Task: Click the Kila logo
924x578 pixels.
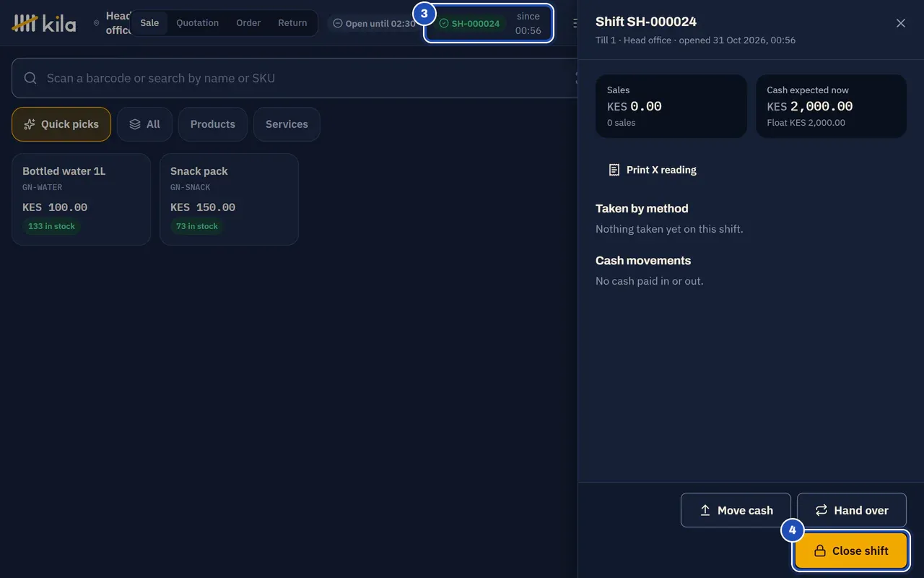Action: click(x=44, y=23)
